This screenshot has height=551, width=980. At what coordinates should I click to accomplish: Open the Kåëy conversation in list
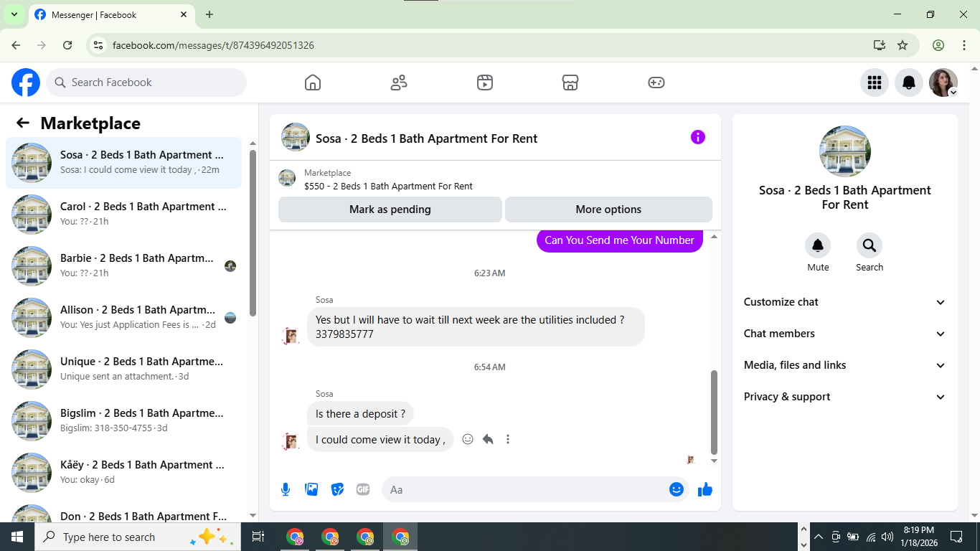tap(123, 473)
